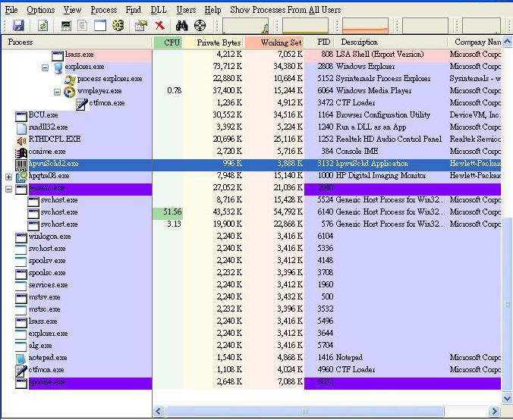The height and width of the screenshot is (420, 513).
Task: Open the File menu
Action: (x=11, y=10)
